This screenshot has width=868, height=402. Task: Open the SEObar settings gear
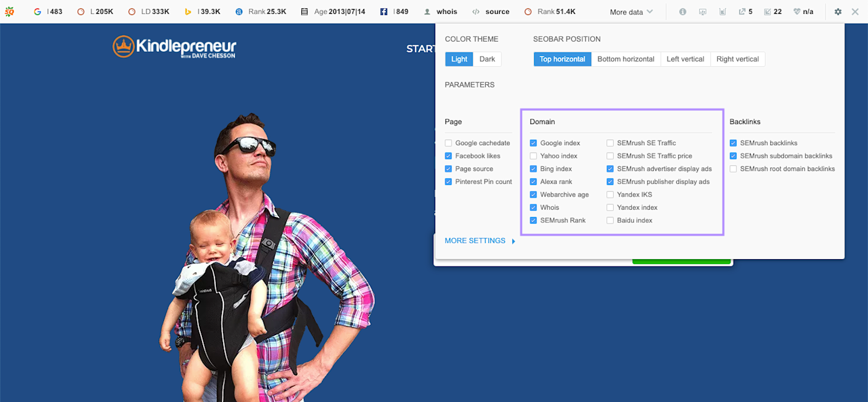click(838, 11)
